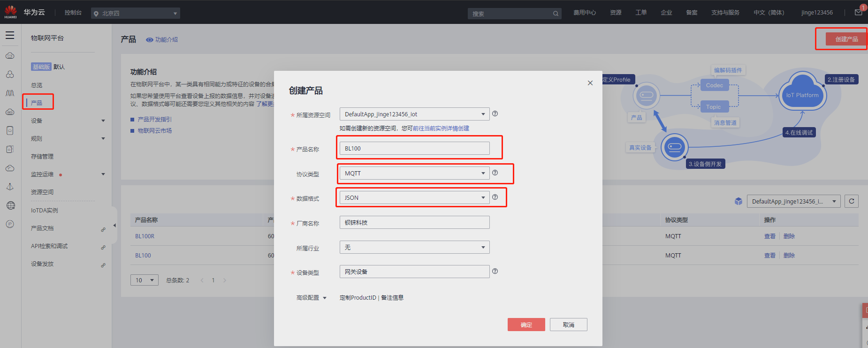Click the eye icon beside 功能介绍

pyautogui.click(x=150, y=40)
